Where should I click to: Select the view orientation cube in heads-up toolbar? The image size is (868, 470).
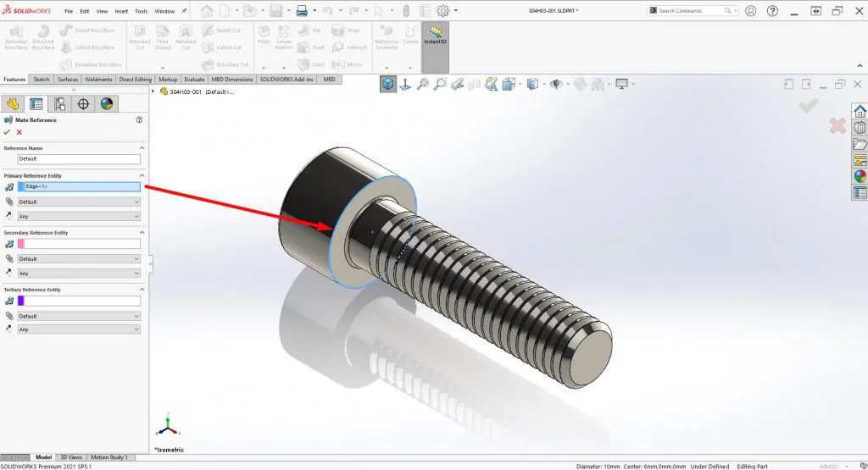(x=388, y=84)
